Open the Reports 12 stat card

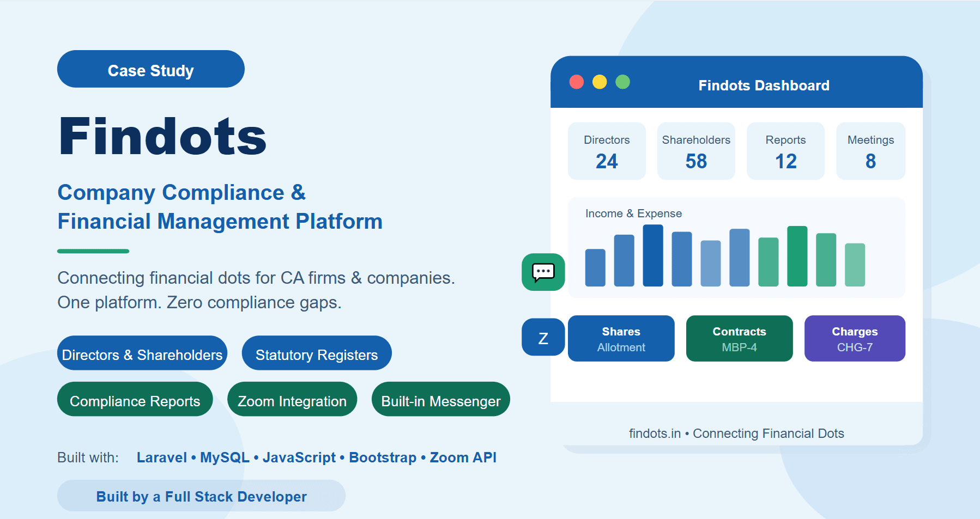click(785, 151)
